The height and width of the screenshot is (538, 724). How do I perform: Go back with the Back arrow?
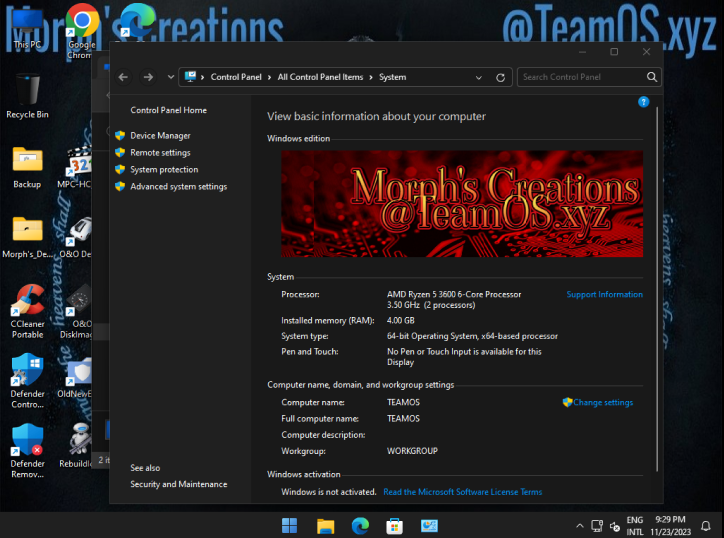pyautogui.click(x=123, y=77)
